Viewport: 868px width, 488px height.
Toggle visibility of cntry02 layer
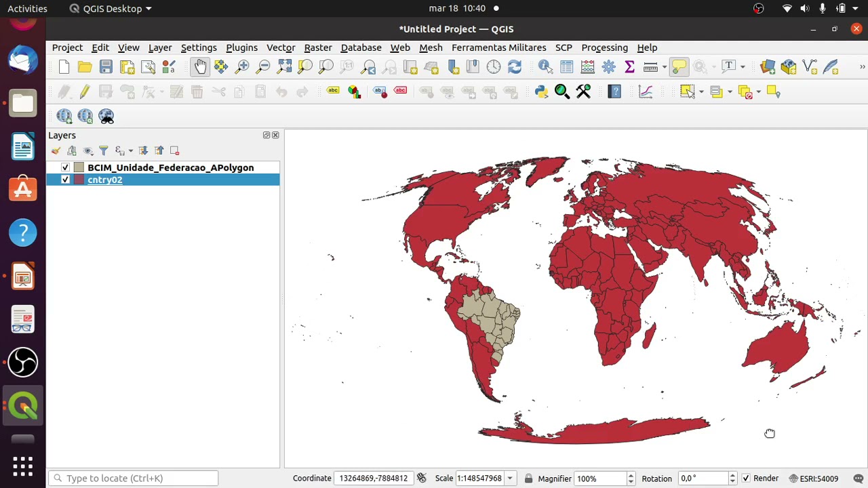pos(65,180)
